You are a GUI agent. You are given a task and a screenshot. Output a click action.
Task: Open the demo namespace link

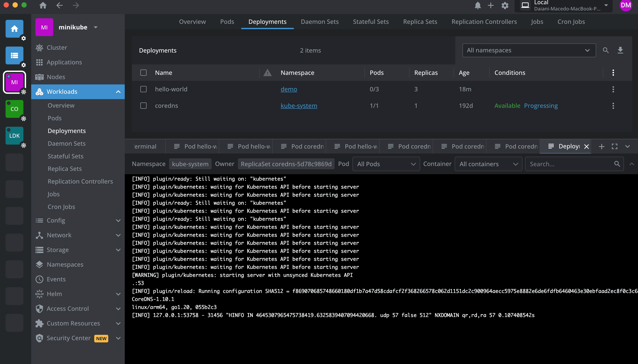(x=288, y=89)
